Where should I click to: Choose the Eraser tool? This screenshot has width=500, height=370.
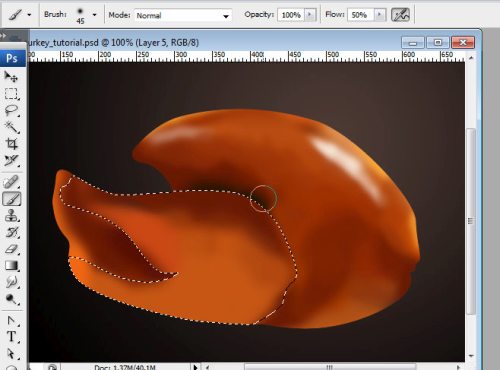point(11,249)
